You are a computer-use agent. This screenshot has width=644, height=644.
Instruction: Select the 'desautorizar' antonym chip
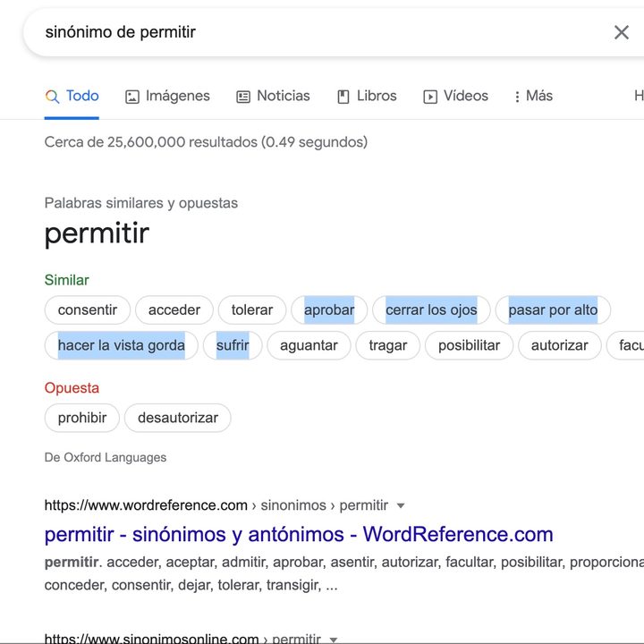click(178, 418)
